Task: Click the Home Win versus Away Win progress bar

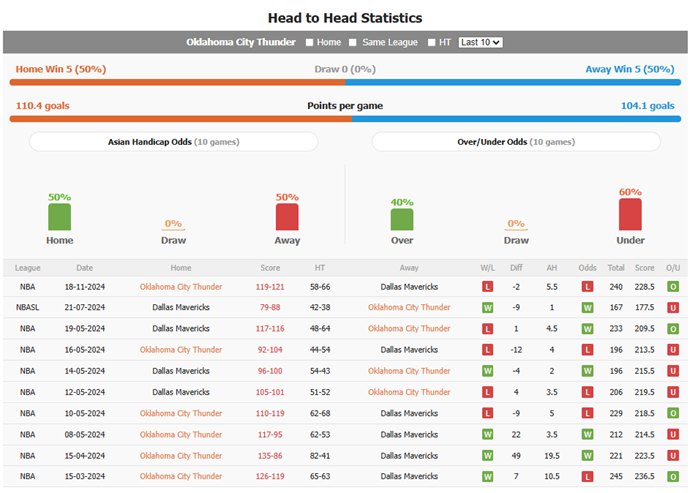Action: tap(345, 82)
